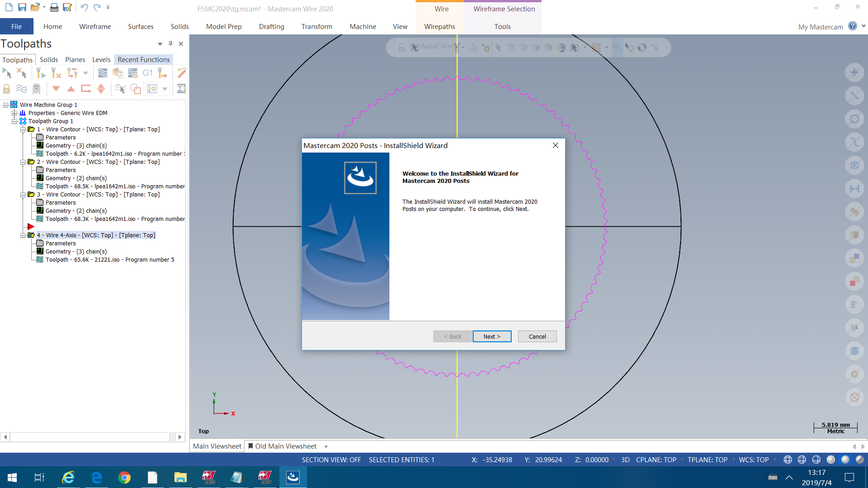
Task: Click the Save icon in quick access toolbar
Action: tap(22, 7)
